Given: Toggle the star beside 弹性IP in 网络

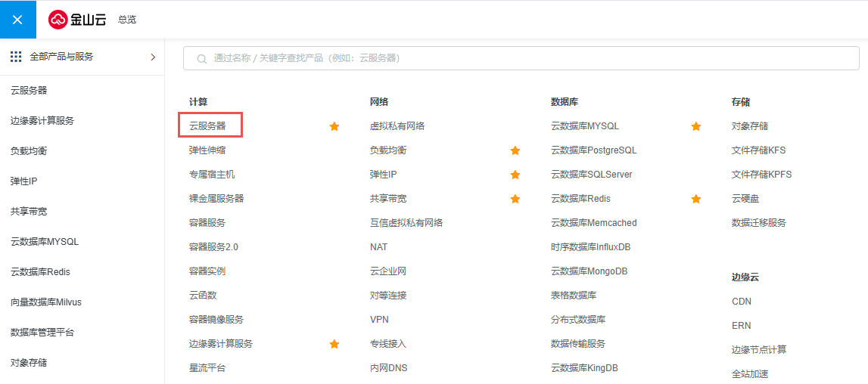Looking at the screenshot, I should click(x=515, y=175).
